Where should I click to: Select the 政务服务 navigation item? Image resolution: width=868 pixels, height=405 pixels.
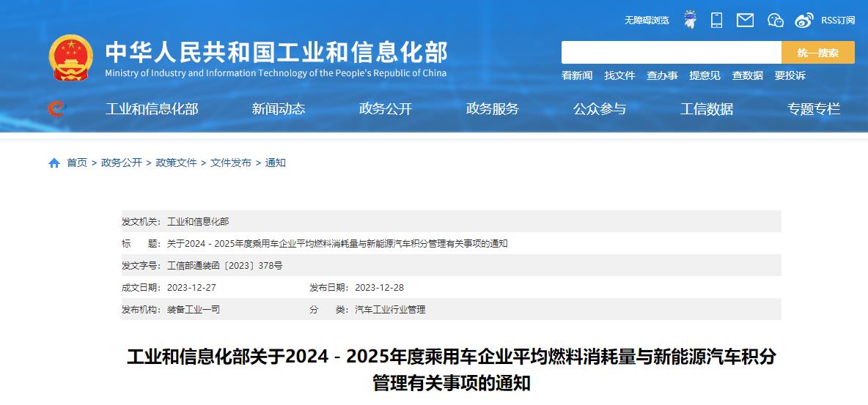click(493, 109)
